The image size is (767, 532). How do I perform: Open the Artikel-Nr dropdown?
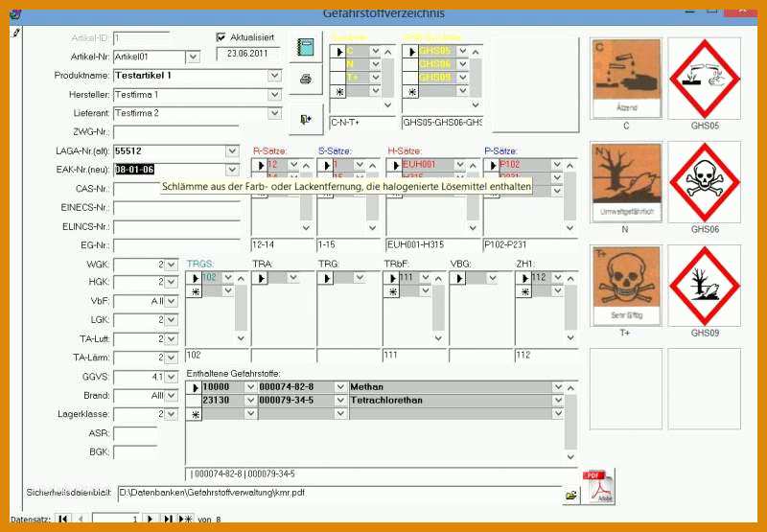(194, 57)
